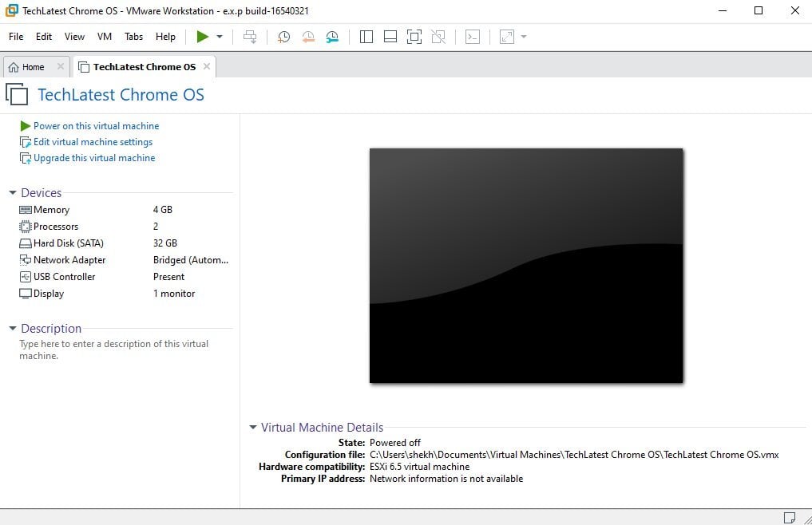Open the Edit menu
This screenshot has width=812, height=525.
tap(43, 36)
